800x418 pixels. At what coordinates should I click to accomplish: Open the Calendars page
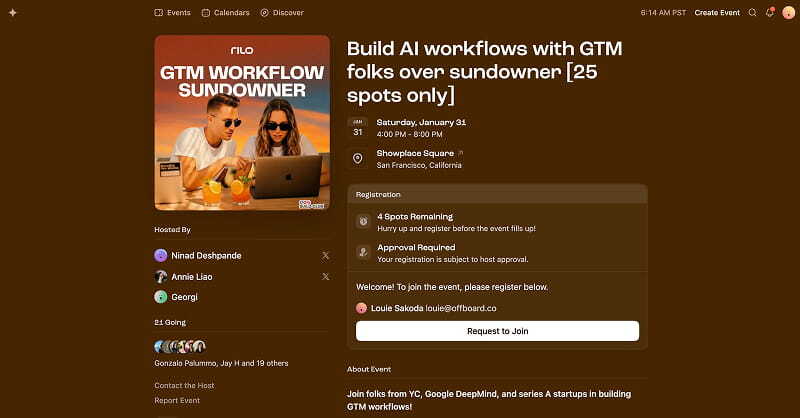[x=226, y=13]
